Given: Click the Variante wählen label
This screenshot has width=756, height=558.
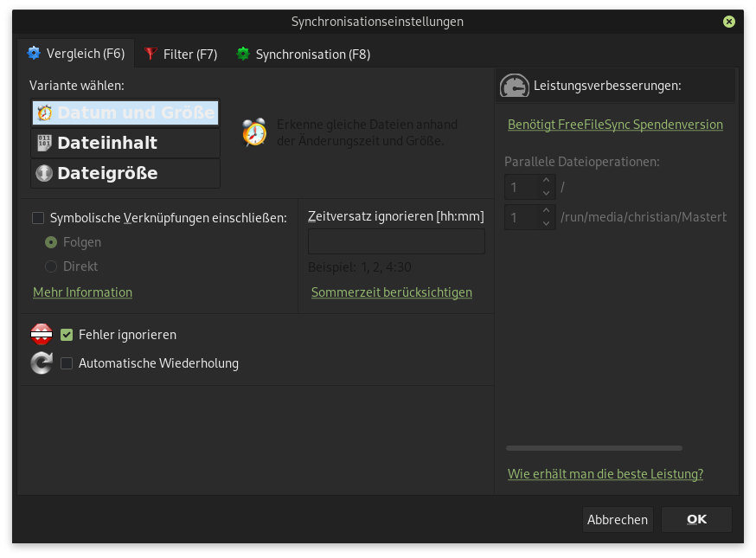Looking at the screenshot, I should 77,86.
